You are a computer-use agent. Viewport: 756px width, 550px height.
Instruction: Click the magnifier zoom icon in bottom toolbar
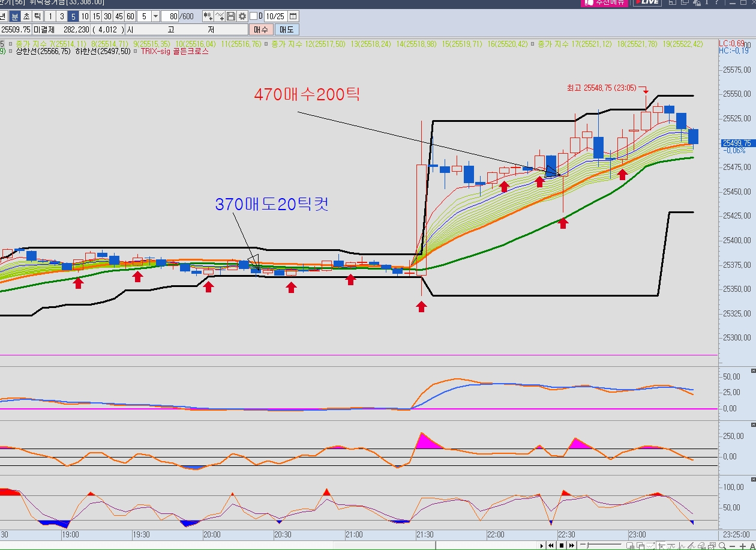(722, 546)
